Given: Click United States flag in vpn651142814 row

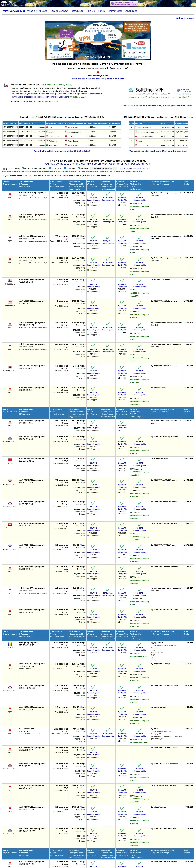Looking at the screenshot, I should [10, 281].
